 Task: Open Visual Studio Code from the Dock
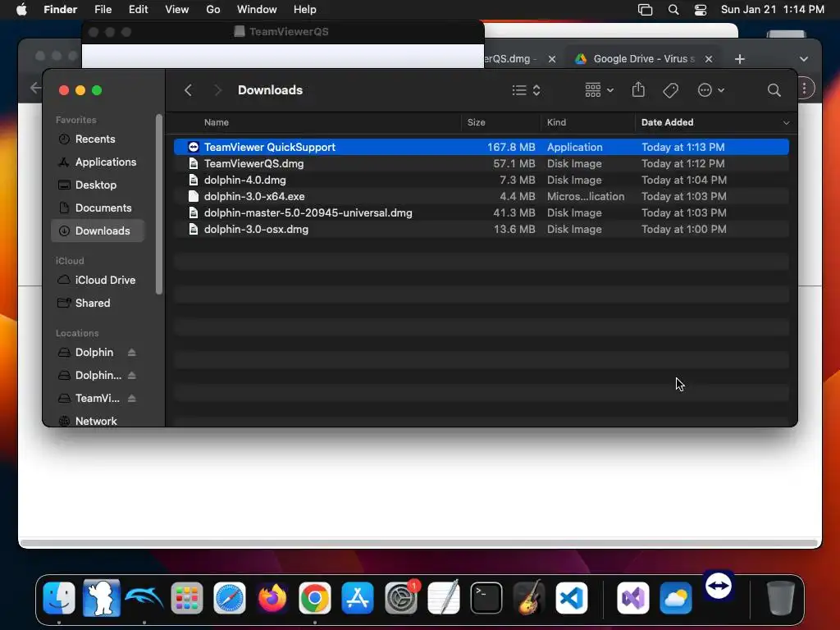[572, 597]
